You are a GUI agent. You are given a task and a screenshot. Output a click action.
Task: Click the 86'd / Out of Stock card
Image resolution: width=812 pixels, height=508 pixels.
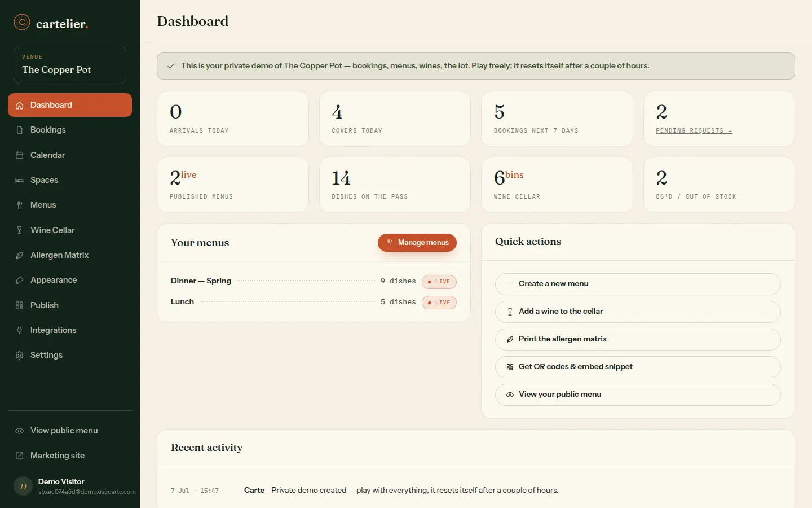pyautogui.click(x=719, y=185)
